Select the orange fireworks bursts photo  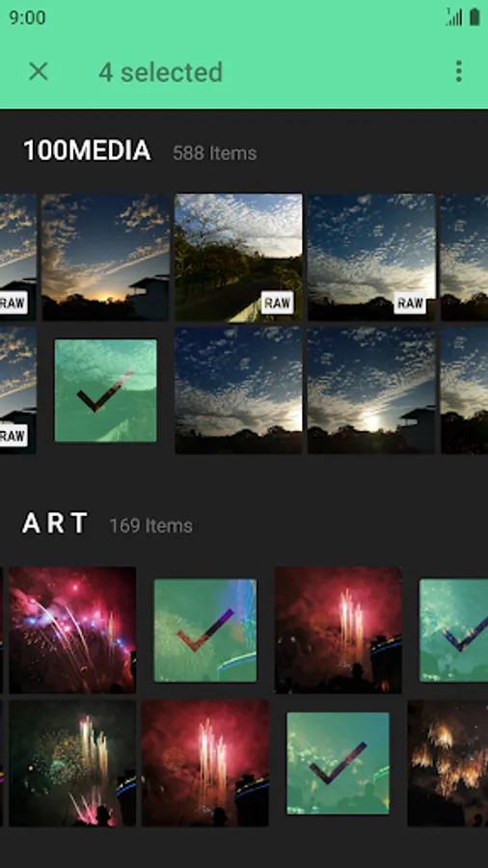tap(447, 763)
